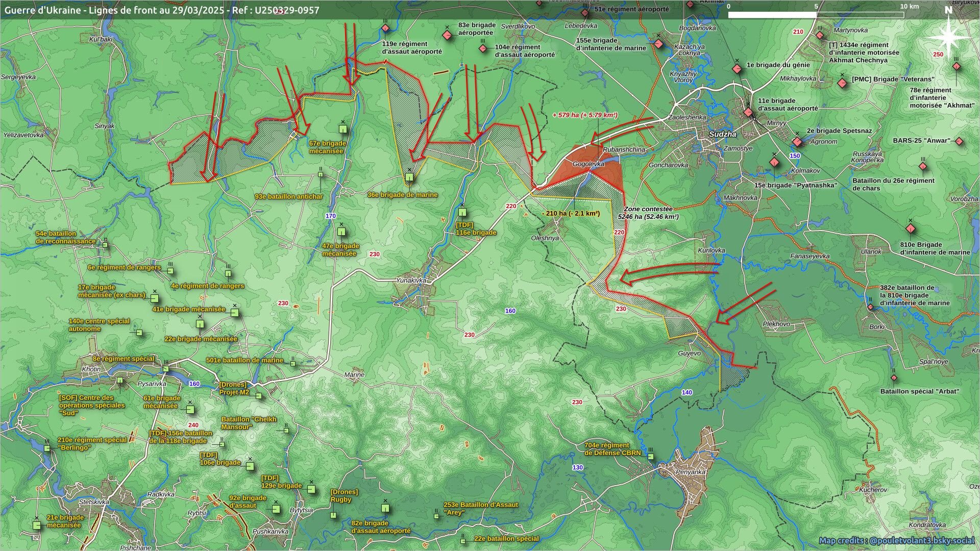Select the 83e brigade aéroportée unit diamond
Viewport: 980px width, 551px height.
447,35
